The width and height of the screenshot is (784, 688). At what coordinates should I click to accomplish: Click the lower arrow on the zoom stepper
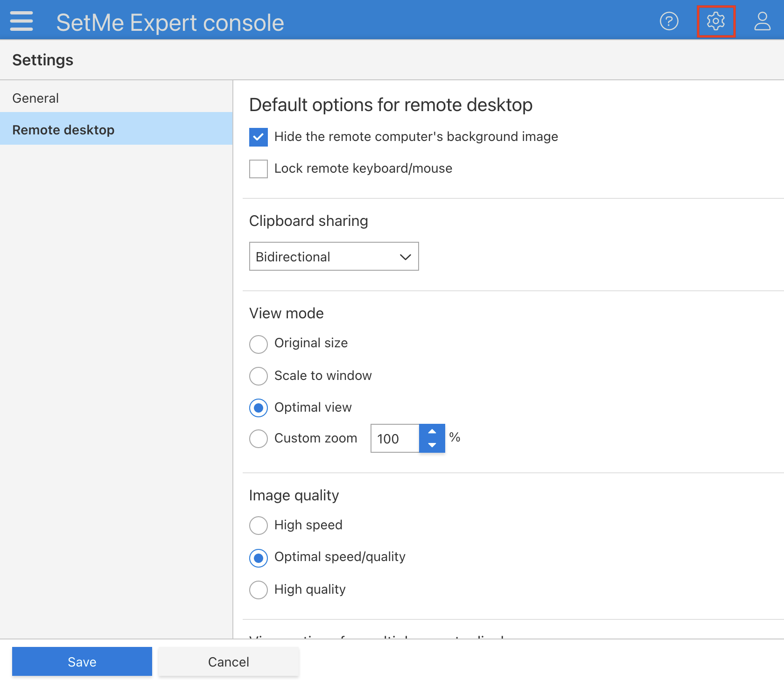coord(432,446)
